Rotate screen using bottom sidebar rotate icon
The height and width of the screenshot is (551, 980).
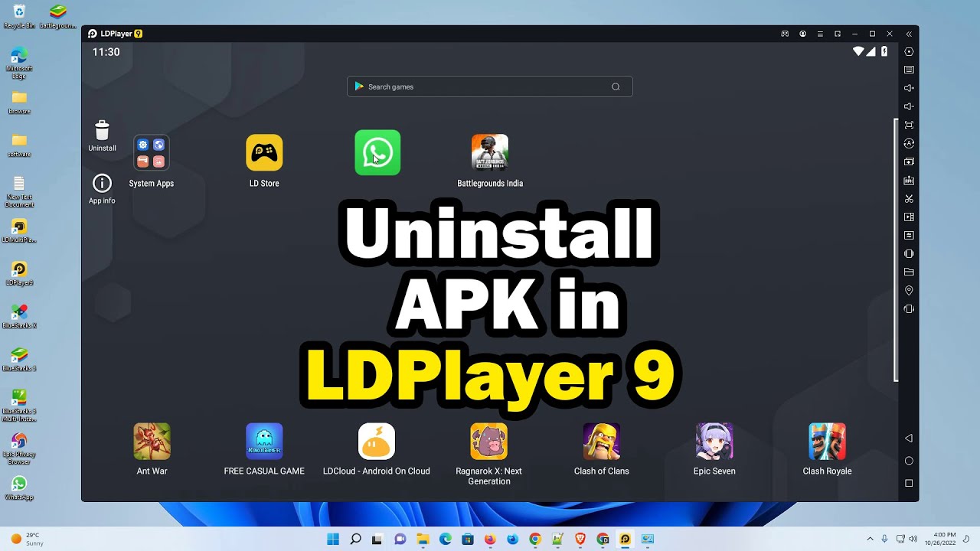point(909,309)
